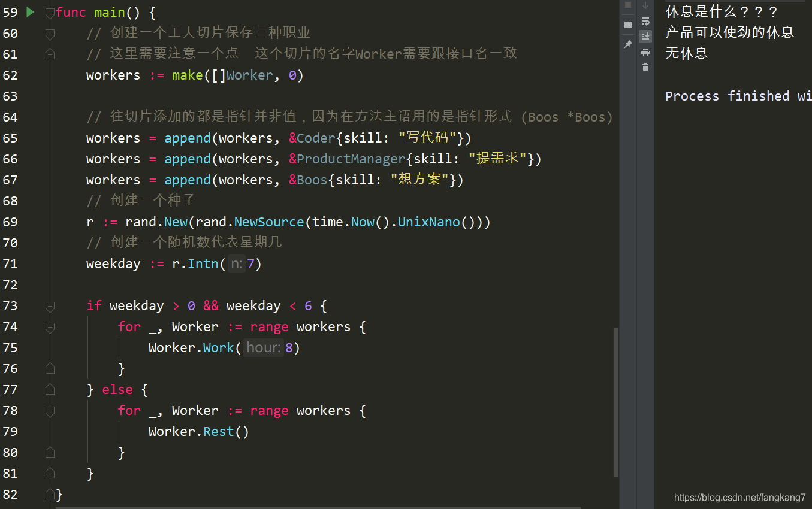Click the "range" keyword on line 74
Viewport: 812px width, 509px height.
tap(269, 327)
